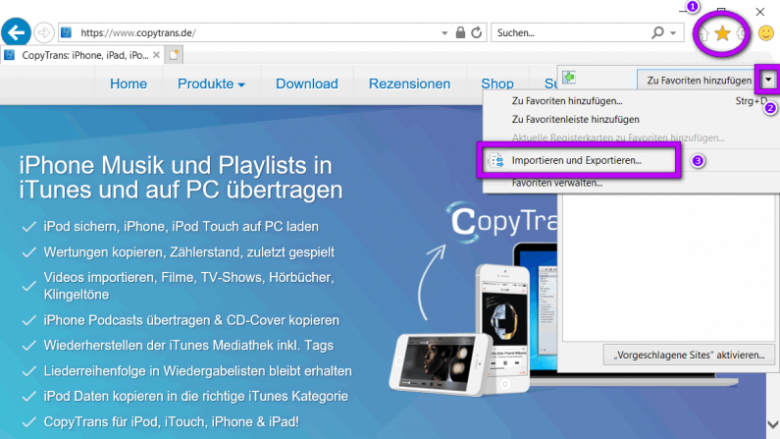Close the CopyTrans tab
Viewport: 780px width, 439px height.
click(156, 55)
